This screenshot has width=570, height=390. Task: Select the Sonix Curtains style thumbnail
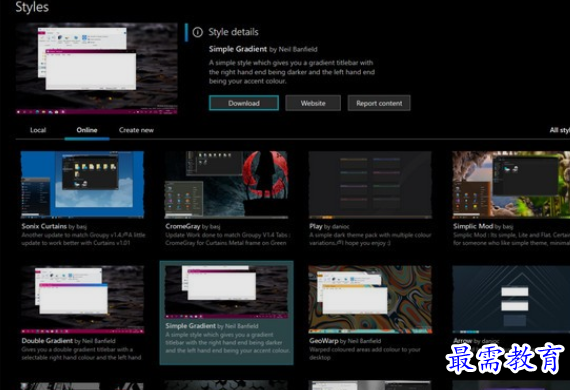82,185
